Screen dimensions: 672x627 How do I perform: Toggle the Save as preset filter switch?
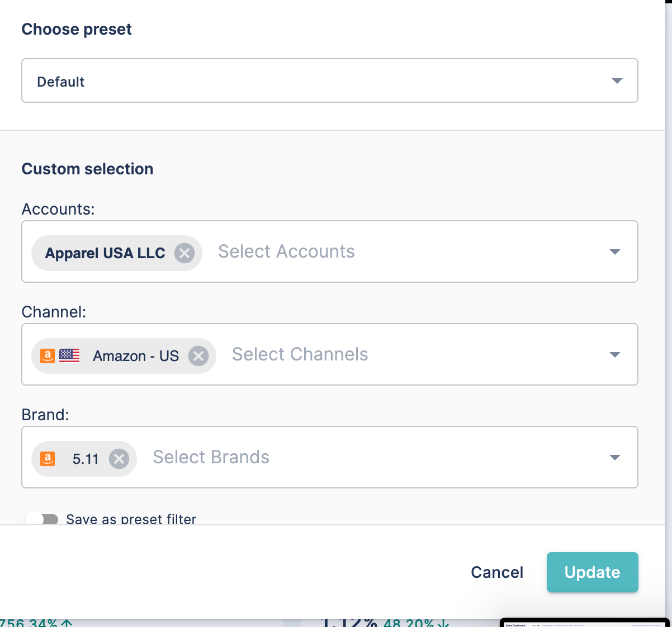(x=42, y=519)
